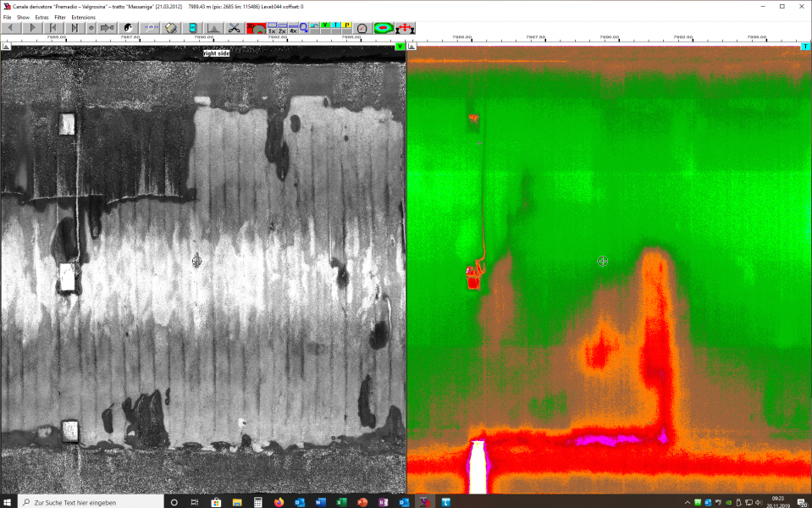This screenshot has height=508, width=812.
Task: Toggle the green V view button
Action: (x=325, y=25)
